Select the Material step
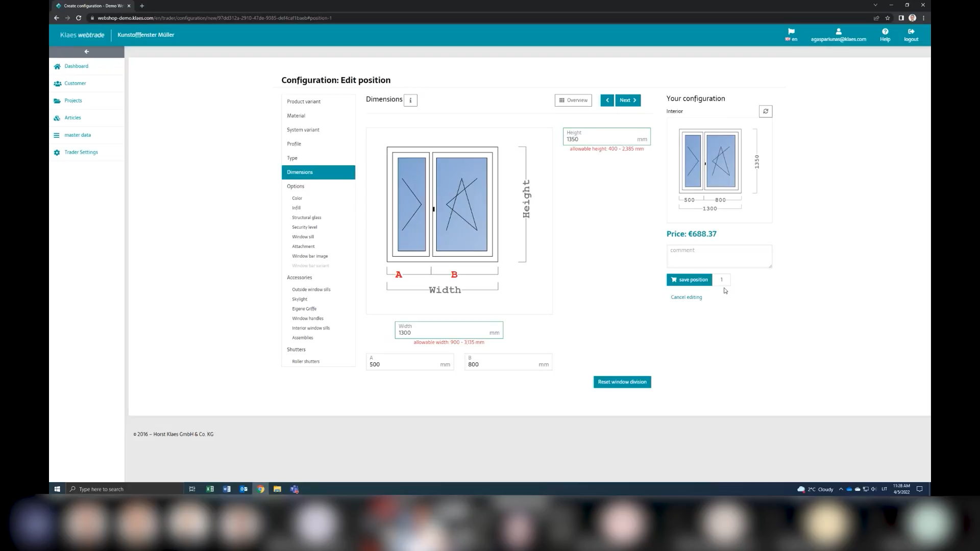980x551 pixels. pos(296,116)
